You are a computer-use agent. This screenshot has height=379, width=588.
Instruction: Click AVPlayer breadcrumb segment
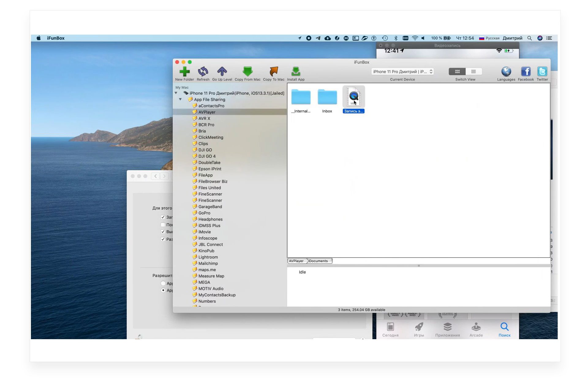click(296, 261)
